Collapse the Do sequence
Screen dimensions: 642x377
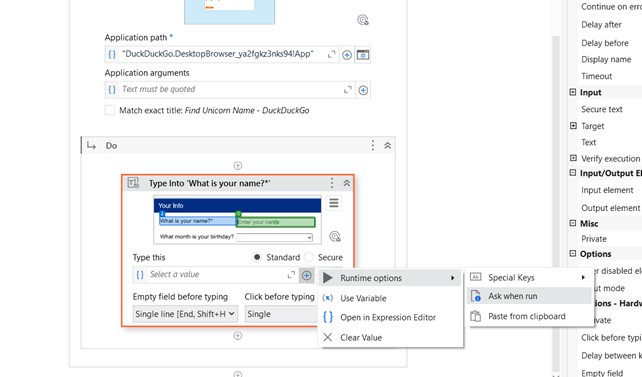coord(387,145)
